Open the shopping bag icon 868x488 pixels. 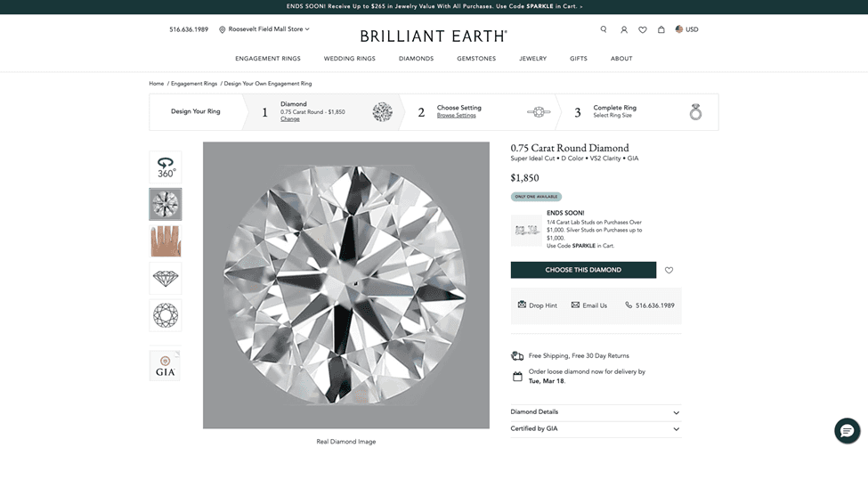[x=661, y=29]
